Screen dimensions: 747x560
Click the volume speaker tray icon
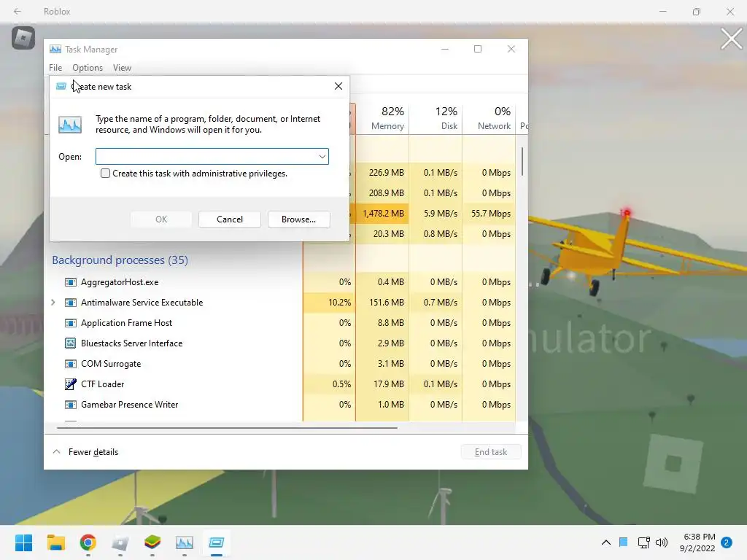661,542
